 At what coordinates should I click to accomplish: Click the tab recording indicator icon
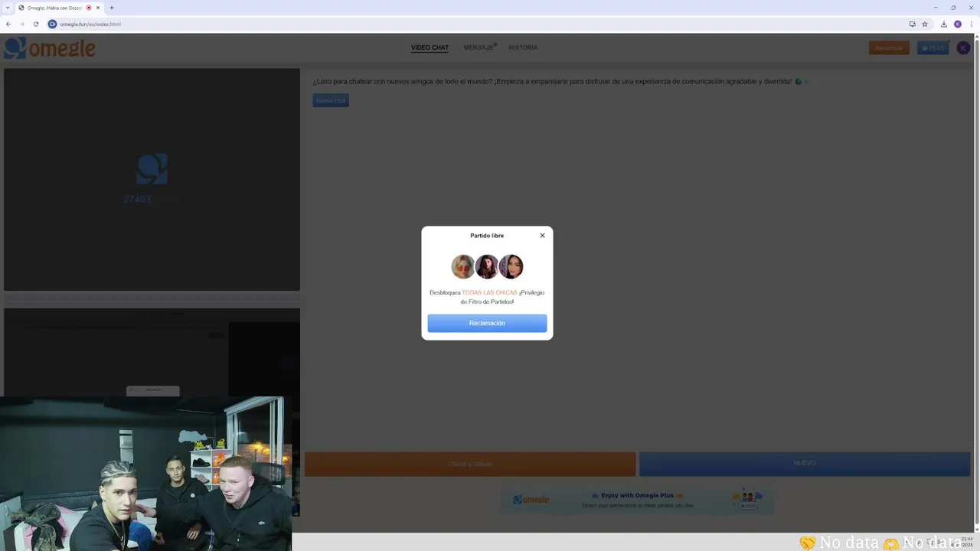pos(89,8)
